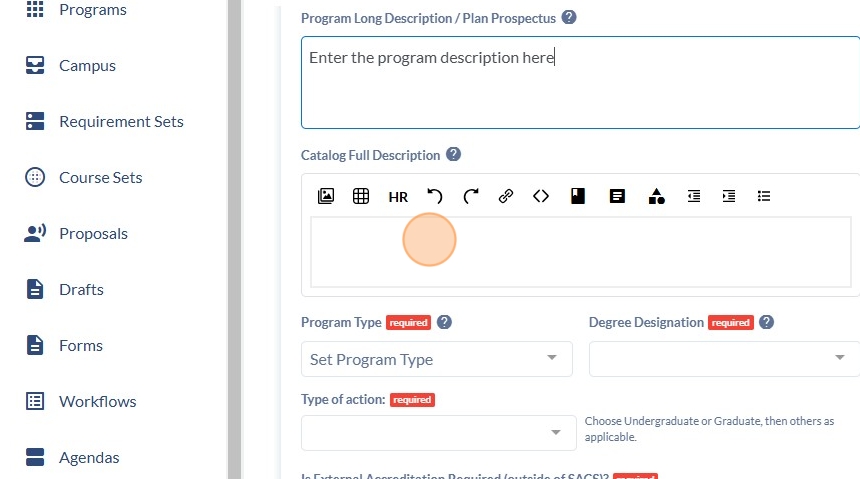This screenshot has height=479, width=860.
Task: Insert horizontal rule with HR button
Action: 398,197
